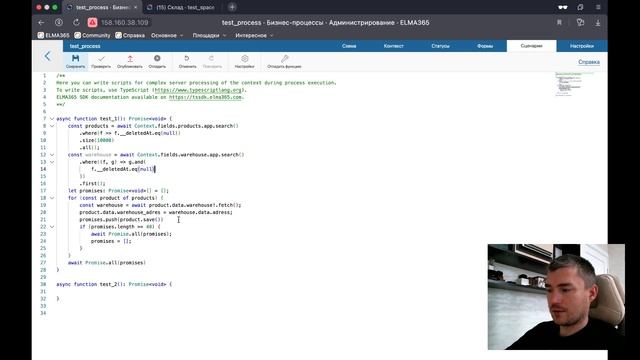Switch to the Контекст tab
This screenshot has height=360, width=640.
[x=393, y=46]
